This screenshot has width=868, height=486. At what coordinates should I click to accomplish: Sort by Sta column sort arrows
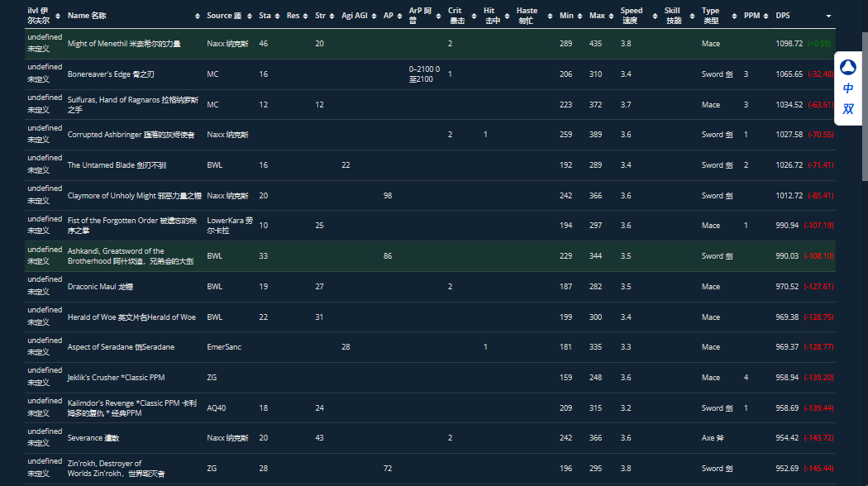(277, 16)
